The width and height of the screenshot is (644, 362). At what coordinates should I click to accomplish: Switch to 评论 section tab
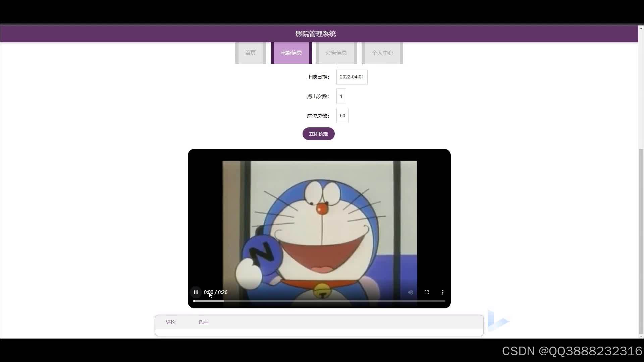(171, 322)
